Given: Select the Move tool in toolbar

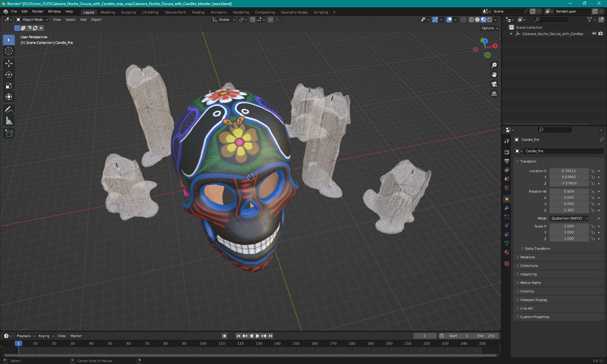Looking at the screenshot, I should click(x=9, y=63).
